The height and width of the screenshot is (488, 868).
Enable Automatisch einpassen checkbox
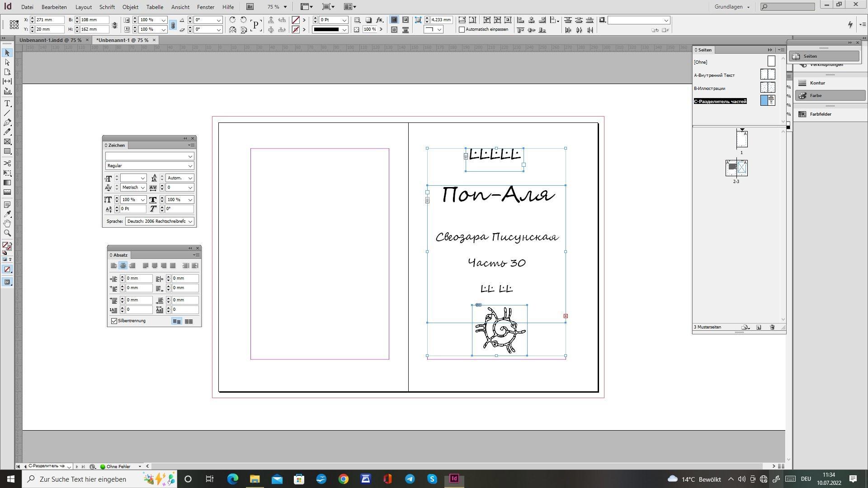coord(462,29)
